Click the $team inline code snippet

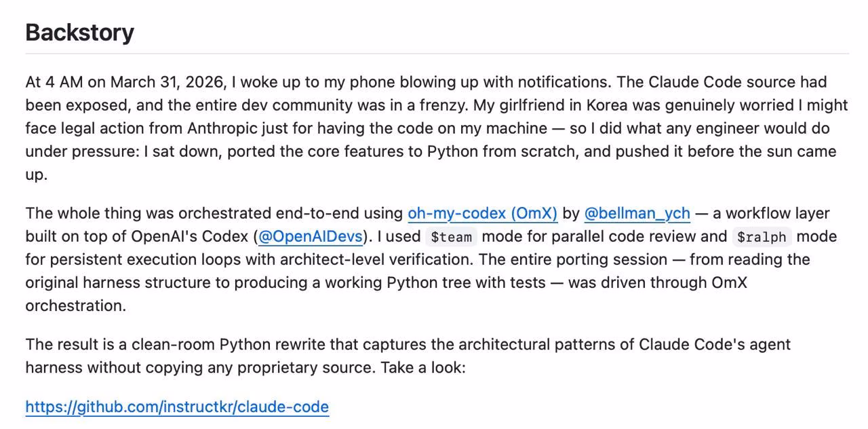[452, 237]
